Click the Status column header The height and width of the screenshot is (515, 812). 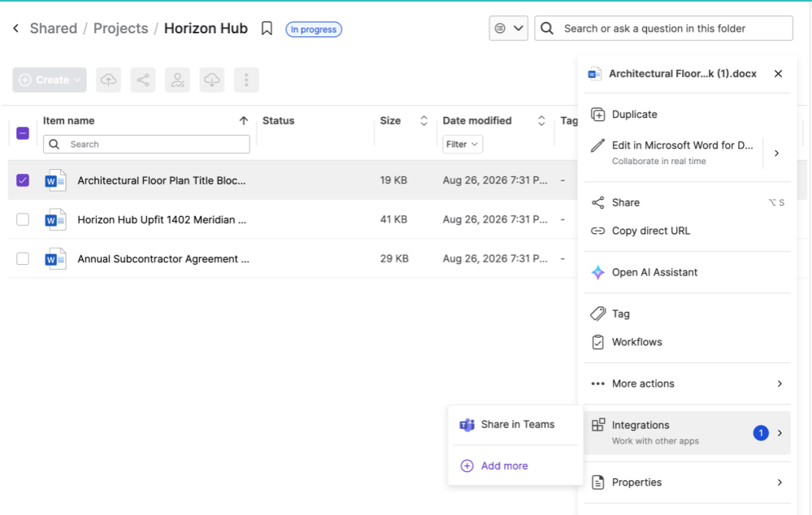(279, 120)
